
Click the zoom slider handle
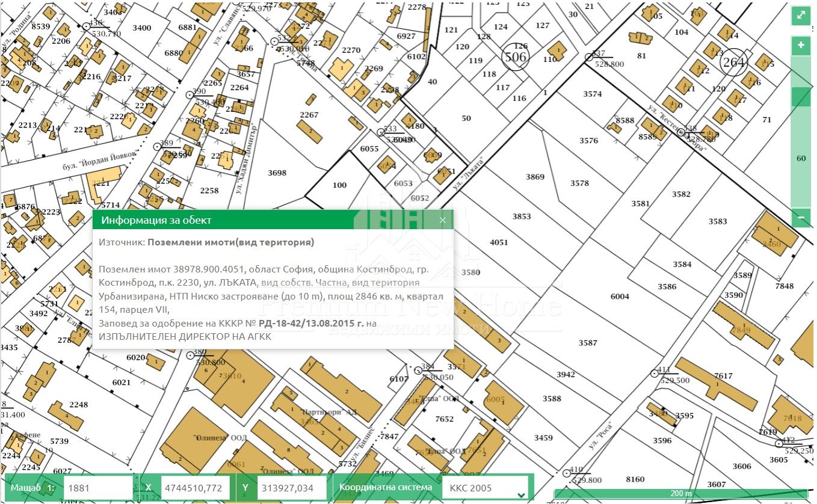(x=801, y=97)
